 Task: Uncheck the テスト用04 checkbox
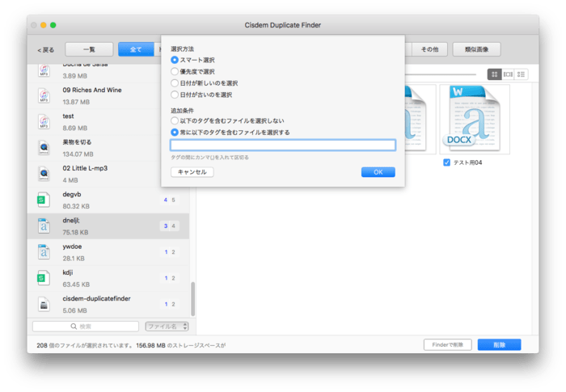447,162
